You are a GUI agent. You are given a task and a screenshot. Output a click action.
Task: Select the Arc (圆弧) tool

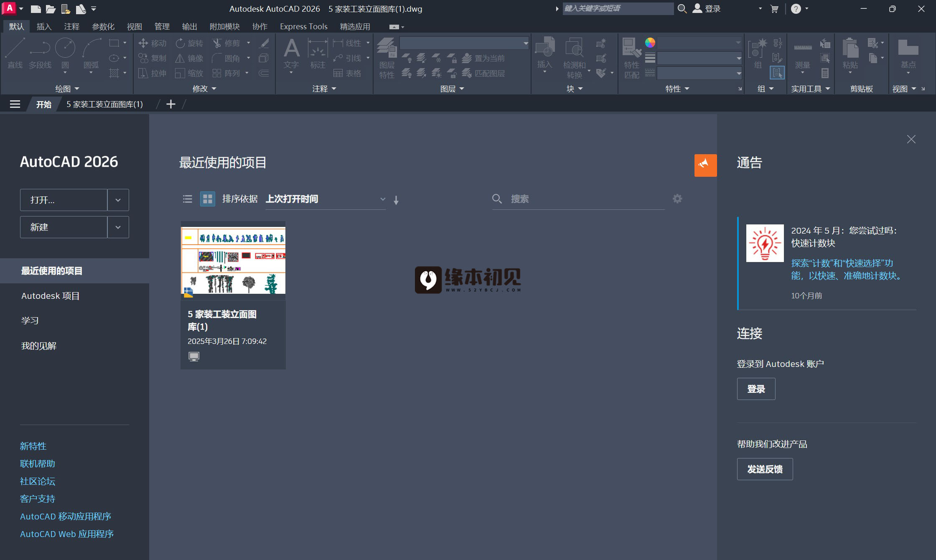pyautogui.click(x=92, y=53)
